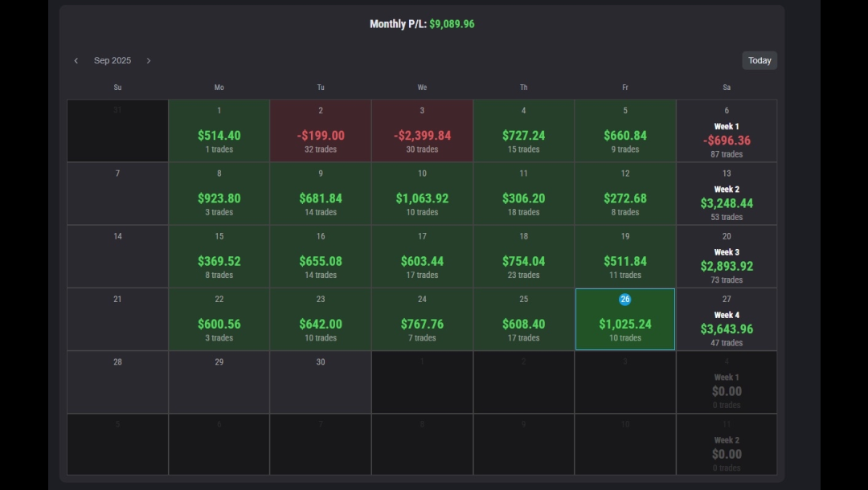Open September 9 with $681.84

tap(321, 194)
